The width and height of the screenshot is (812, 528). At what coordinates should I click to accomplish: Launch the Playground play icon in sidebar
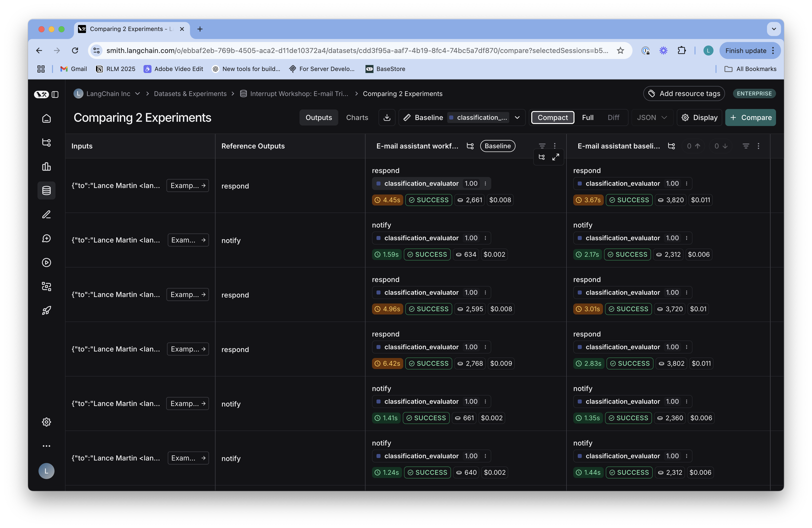[x=46, y=262]
